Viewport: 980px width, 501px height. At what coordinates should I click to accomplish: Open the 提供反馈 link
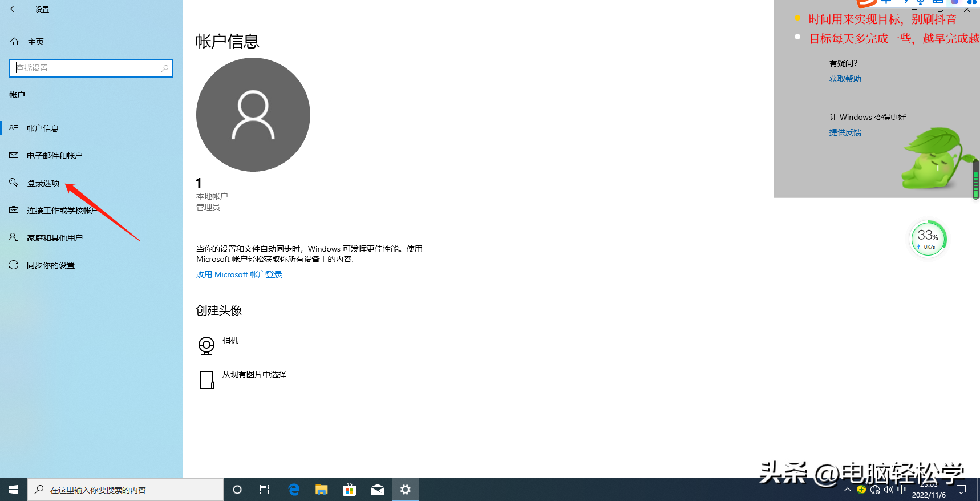pos(845,132)
